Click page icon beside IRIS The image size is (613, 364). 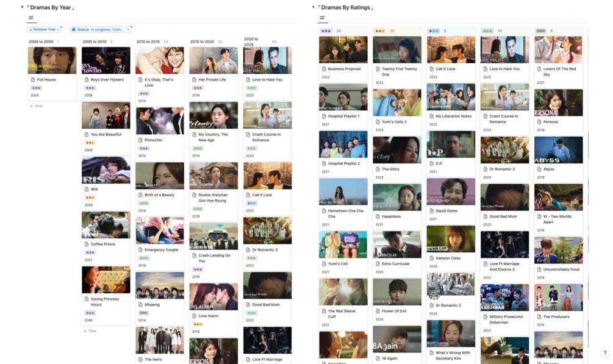[87, 189]
